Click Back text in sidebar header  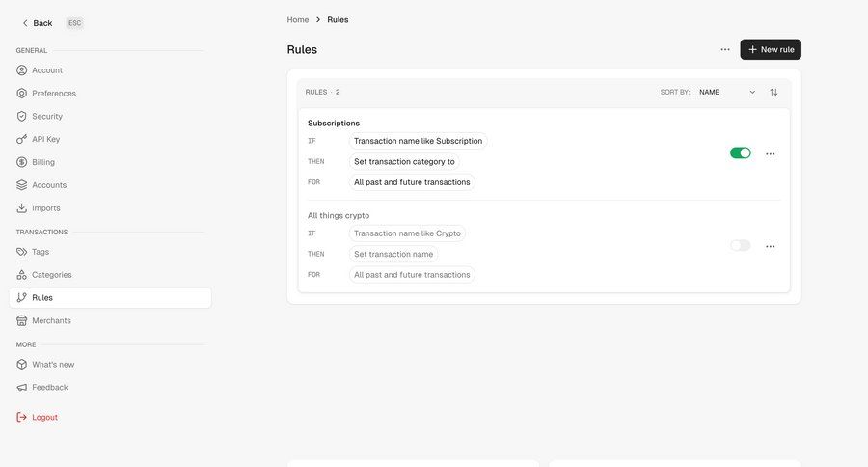pos(42,23)
